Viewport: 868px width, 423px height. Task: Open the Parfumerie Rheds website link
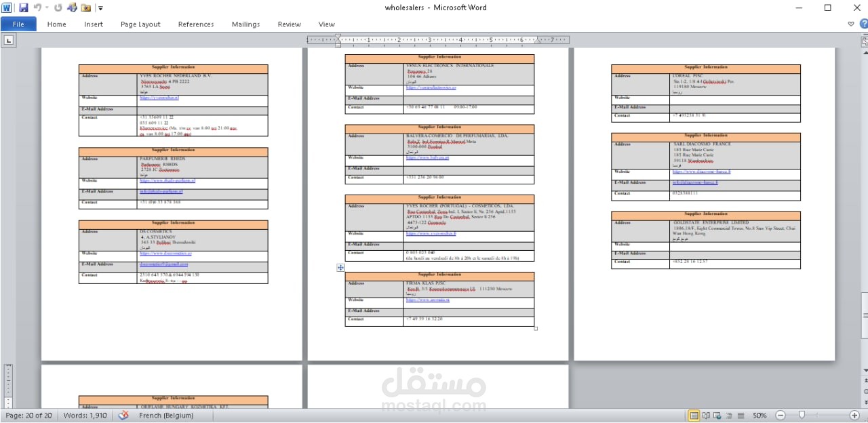tap(167, 180)
